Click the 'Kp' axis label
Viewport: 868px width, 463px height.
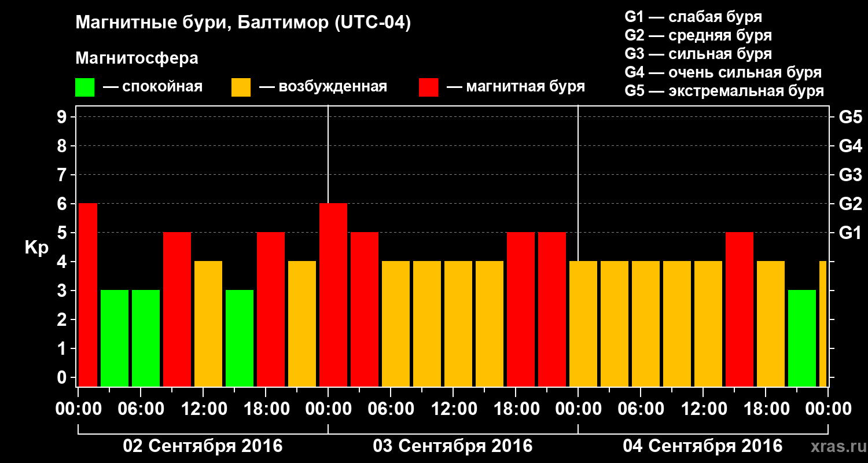[x=37, y=248]
